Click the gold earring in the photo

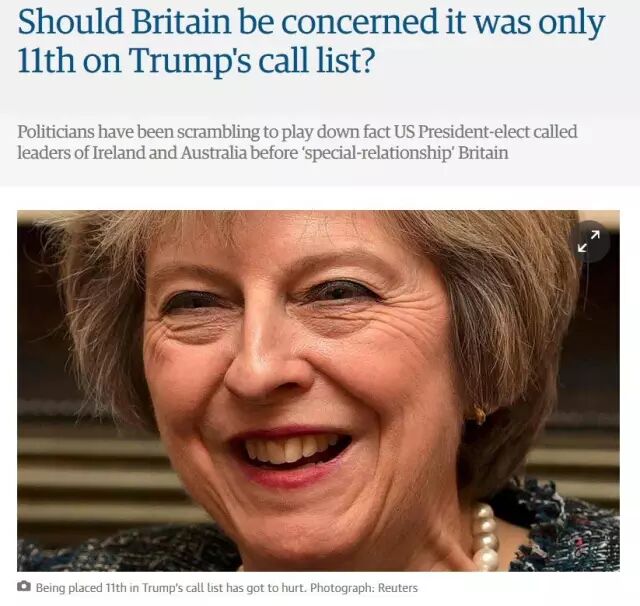click(x=478, y=415)
